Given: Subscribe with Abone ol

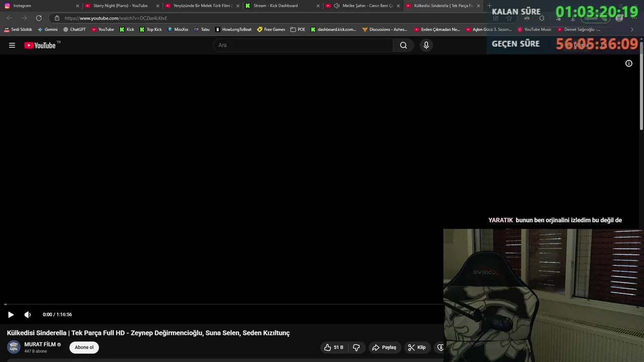Looking at the screenshot, I should pyautogui.click(x=84, y=347).
